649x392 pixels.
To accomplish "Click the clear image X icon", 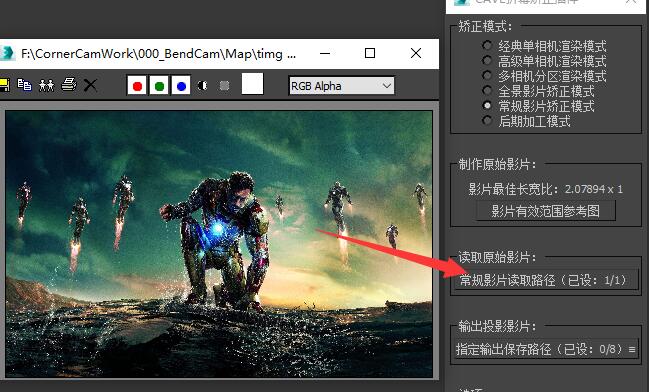I will click(x=90, y=85).
